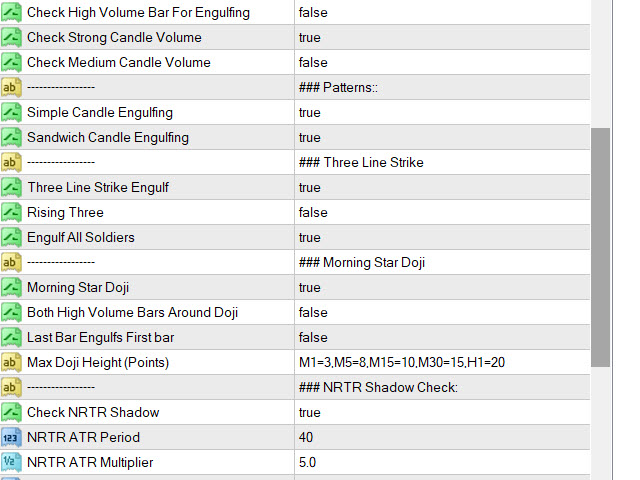This screenshot has width=640, height=480.
Task: Click the icon beside Morning Star Doji parameter
Action: pos(11,287)
